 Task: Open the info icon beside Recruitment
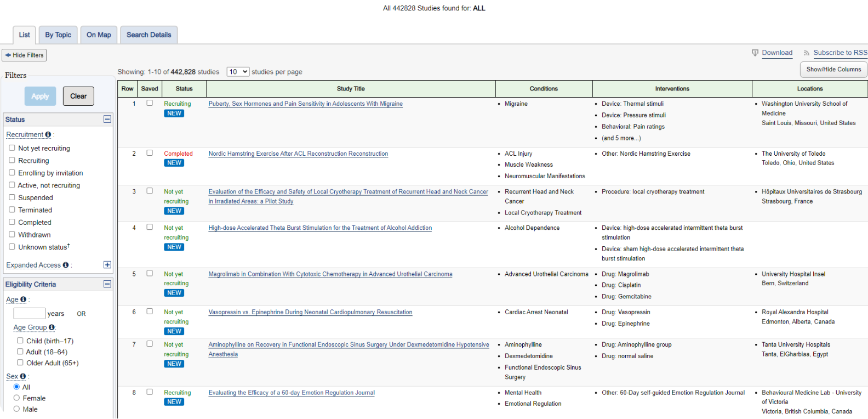[x=48, y=134]
